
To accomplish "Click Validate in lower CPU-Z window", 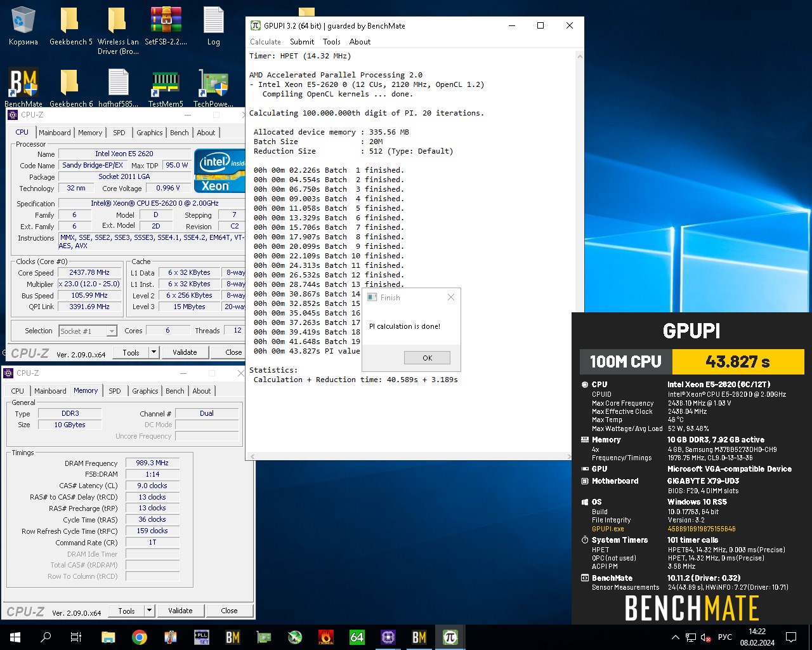I will tap(180, 611).
